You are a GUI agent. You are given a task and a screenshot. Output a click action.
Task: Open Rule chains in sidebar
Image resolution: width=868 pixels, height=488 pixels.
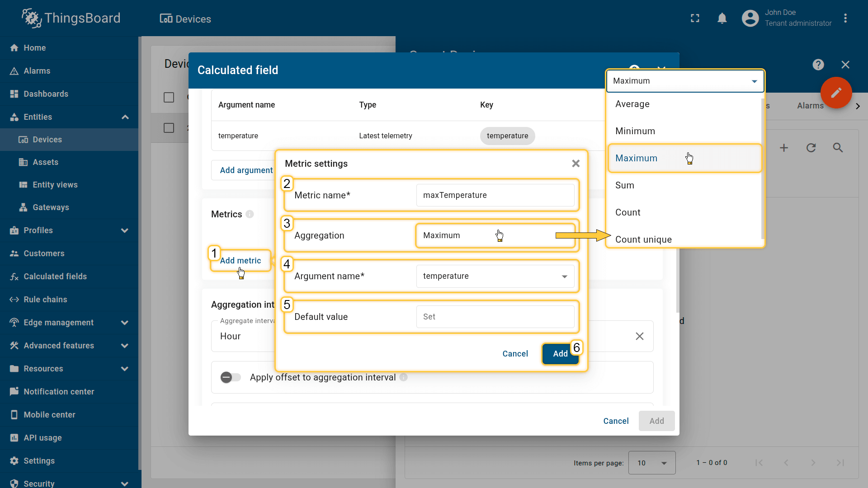click(45, 300)
